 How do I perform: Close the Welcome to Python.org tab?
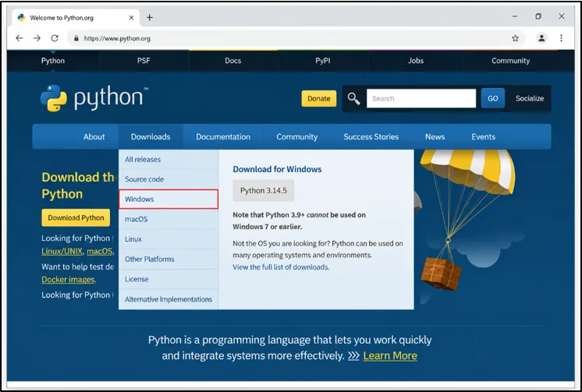(131, 17)
